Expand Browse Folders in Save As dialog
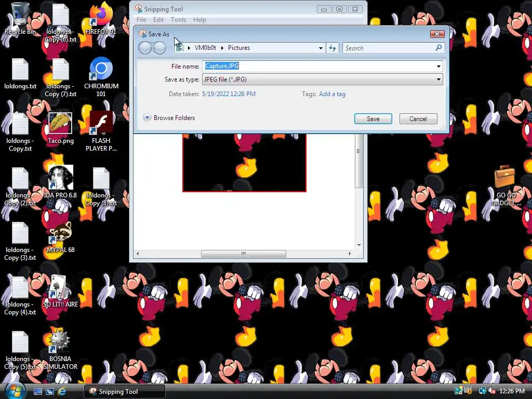 pyautogui.click(x=169, y=118)
